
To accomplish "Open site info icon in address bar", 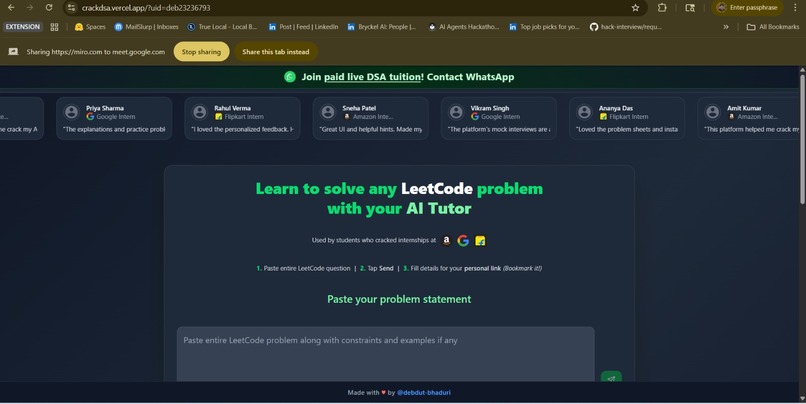I will [71, 8].
